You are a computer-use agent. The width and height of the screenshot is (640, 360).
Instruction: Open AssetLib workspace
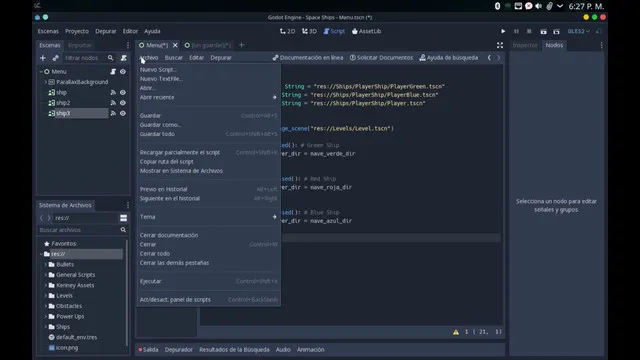coord(366,31)
